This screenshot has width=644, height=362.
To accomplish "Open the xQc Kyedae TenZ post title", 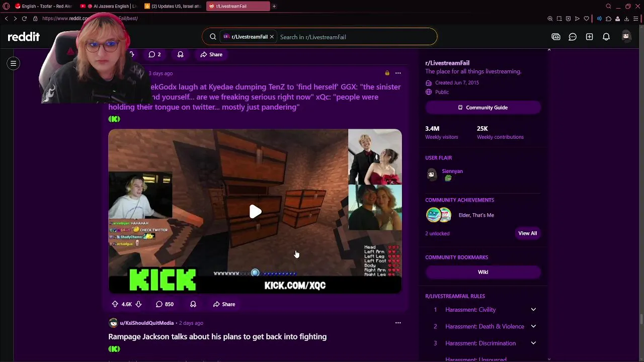I will 255,97.
